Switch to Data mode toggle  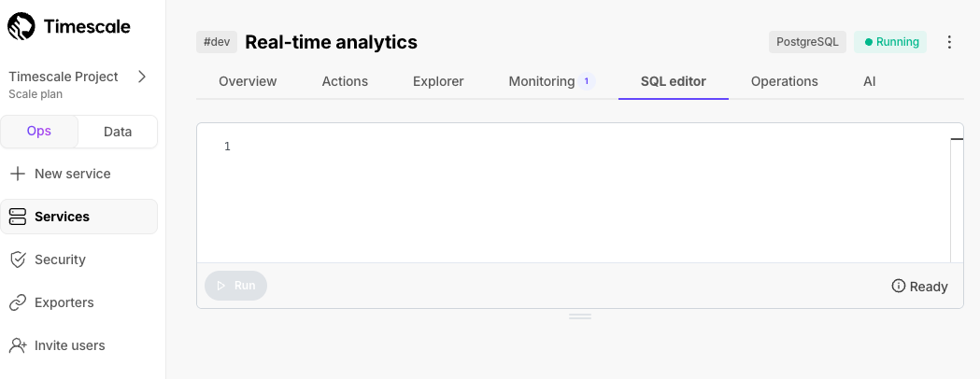(x=118, y=132)
